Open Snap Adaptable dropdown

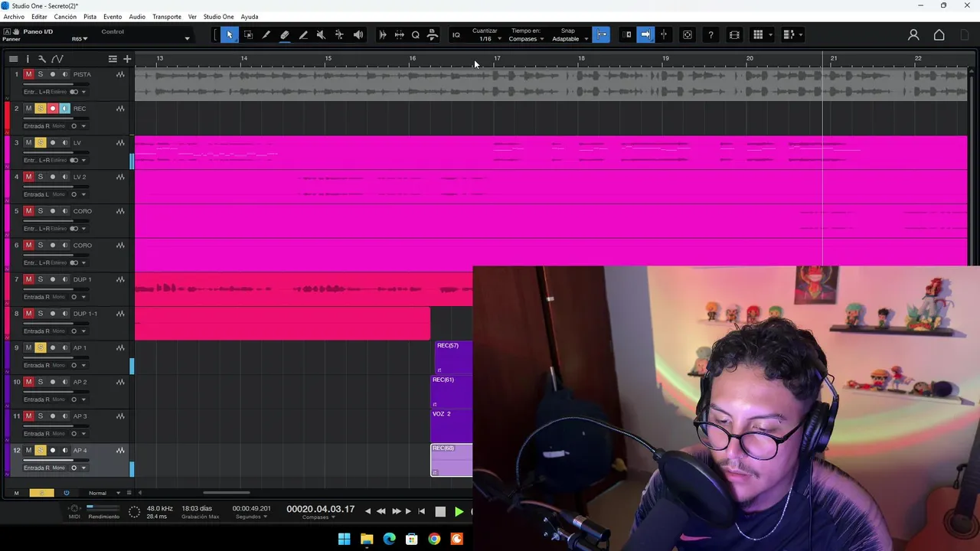570,39
